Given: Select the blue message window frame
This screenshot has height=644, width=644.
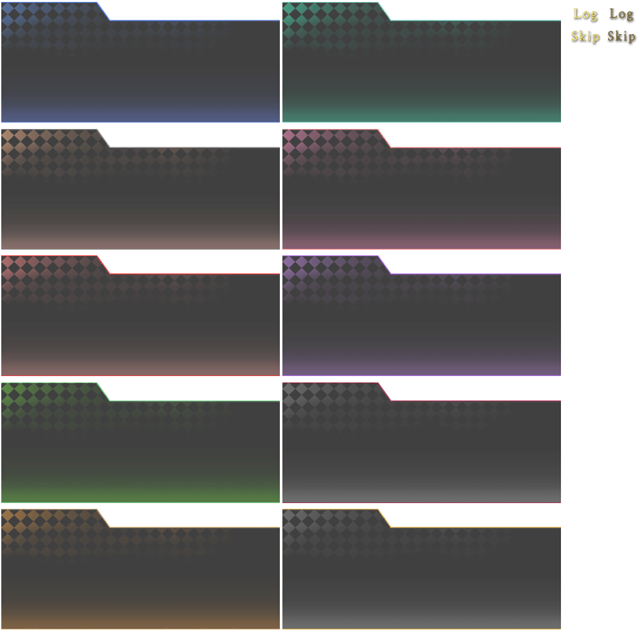Looking at the screenshot, I should 140,69.
